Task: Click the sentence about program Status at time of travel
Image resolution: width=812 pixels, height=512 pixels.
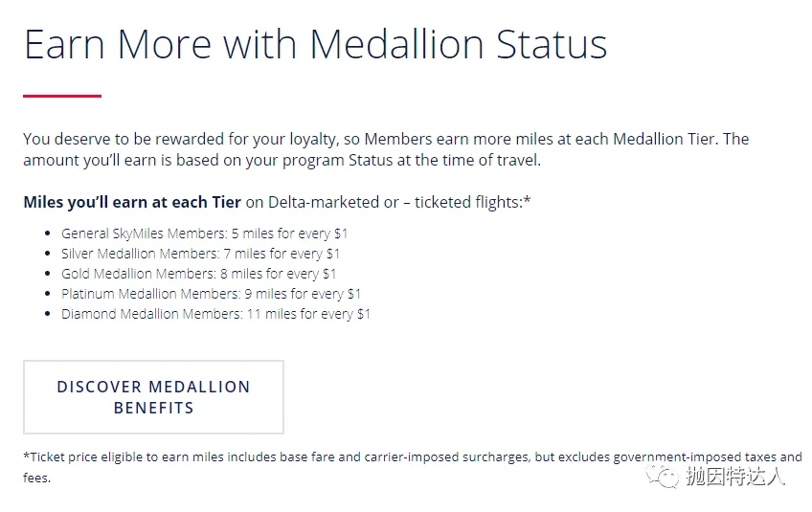Action: tap(282, 160)
